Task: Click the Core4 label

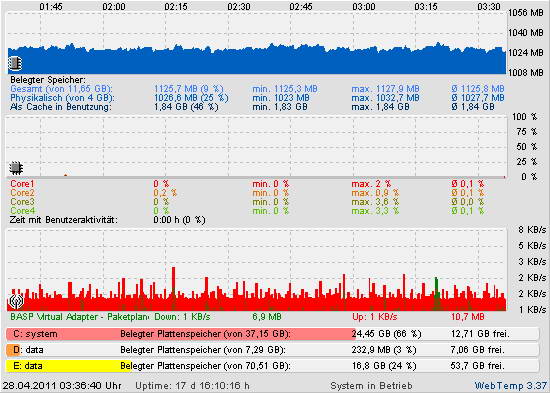Action: click(22, 211)
